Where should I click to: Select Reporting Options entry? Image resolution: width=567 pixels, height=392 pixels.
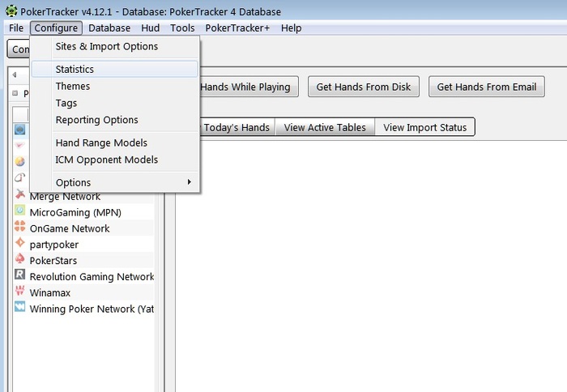tap(115, 120)
